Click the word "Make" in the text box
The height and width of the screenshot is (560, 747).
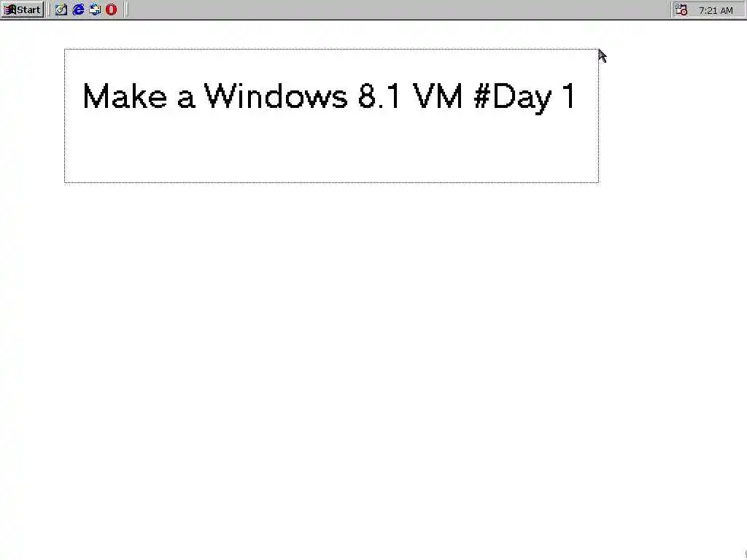tap(125, 96)
